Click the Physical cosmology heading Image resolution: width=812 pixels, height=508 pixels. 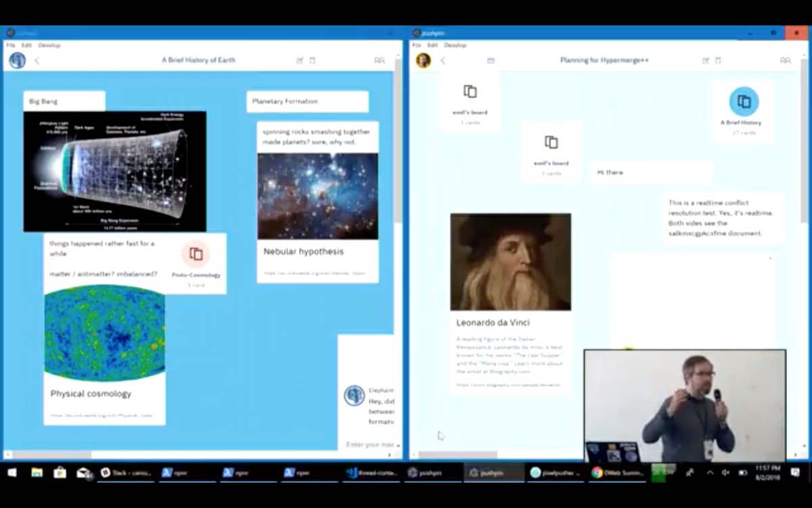91,394
